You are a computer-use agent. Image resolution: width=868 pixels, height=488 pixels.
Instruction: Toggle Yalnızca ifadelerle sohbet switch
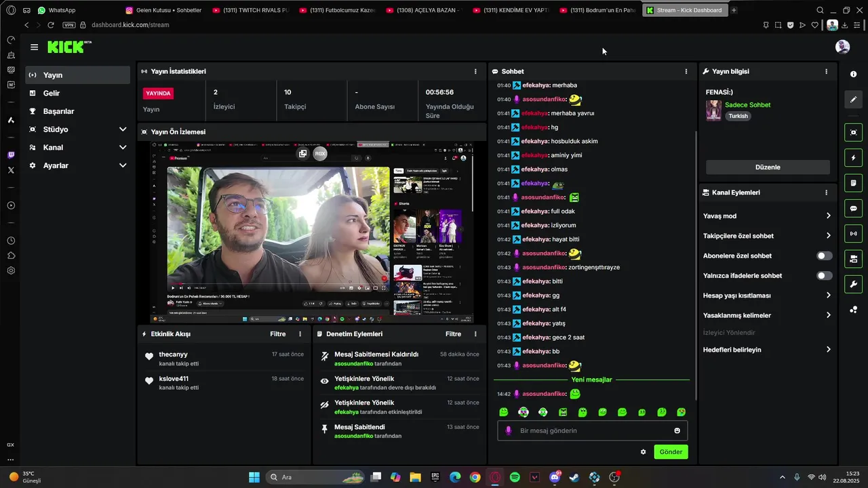[x=824, y=276]
